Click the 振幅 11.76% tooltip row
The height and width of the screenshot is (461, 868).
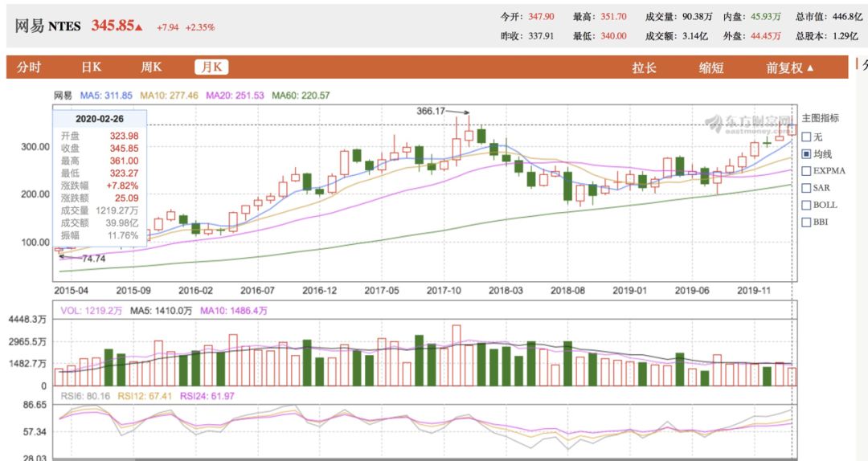100,235
